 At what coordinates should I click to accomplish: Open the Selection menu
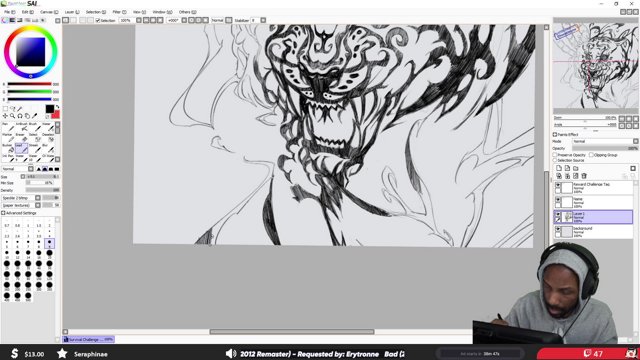[x=96, y=12]
